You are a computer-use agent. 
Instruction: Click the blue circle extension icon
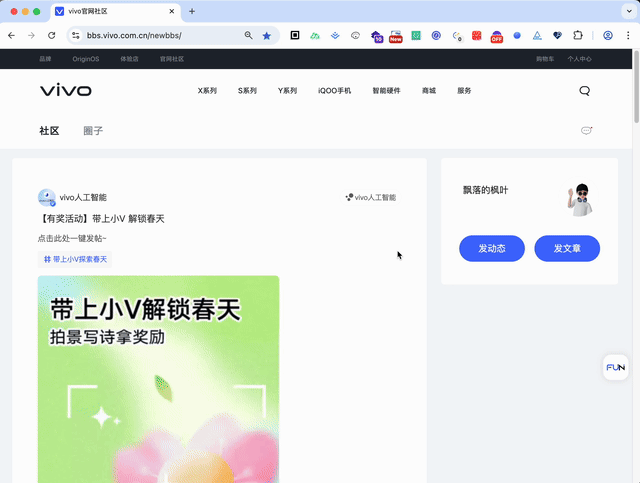517,36
